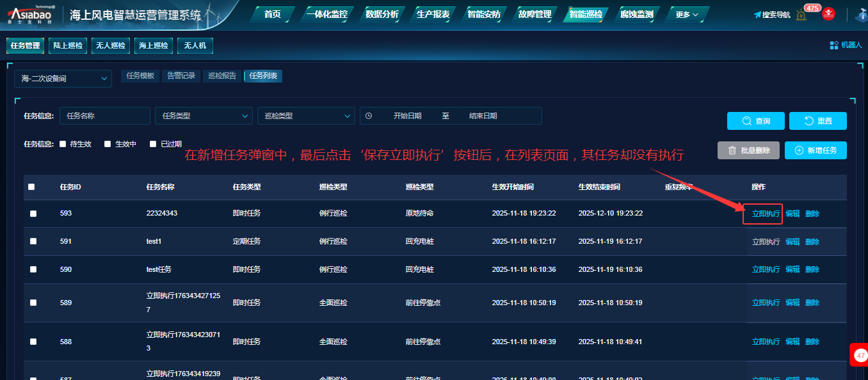Click the Asiabao logo
Viewport: 868px width, 380px height.
click(31, 14)
